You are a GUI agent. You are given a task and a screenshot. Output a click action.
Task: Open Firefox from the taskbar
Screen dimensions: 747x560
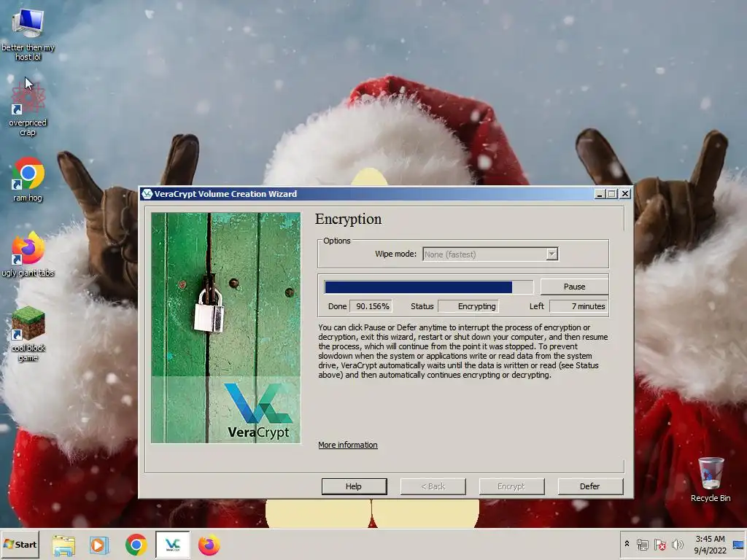[209, 545]
